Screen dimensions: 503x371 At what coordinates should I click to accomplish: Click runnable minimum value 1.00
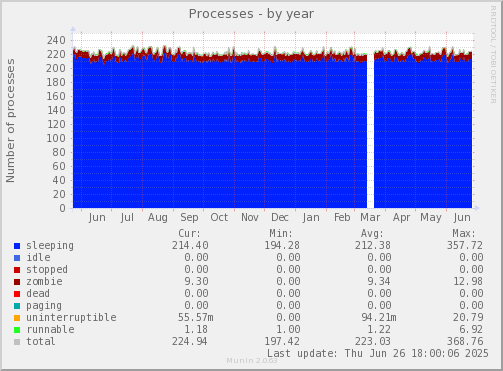click(288, 329)
